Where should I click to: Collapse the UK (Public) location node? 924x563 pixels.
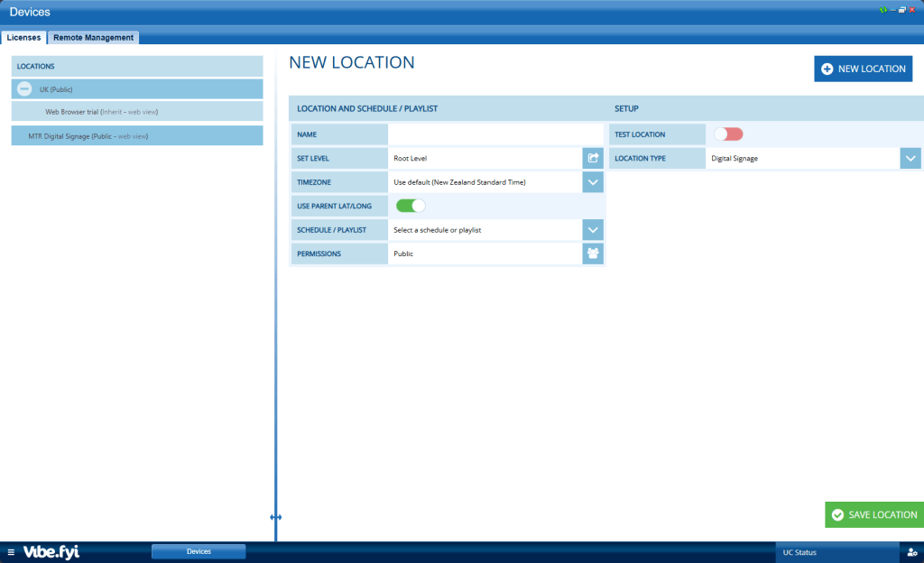[x=25, y=89]
